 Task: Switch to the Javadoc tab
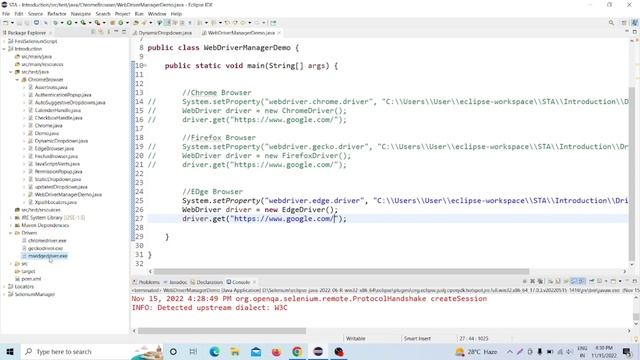176,282
